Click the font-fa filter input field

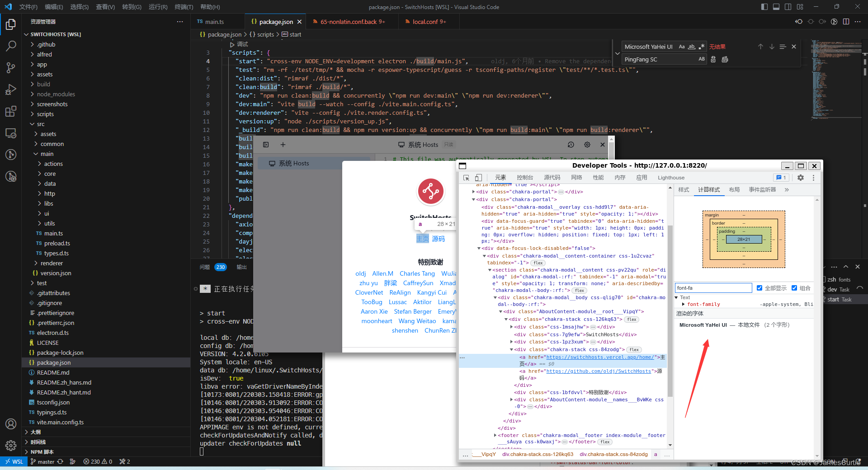[713, 288]
